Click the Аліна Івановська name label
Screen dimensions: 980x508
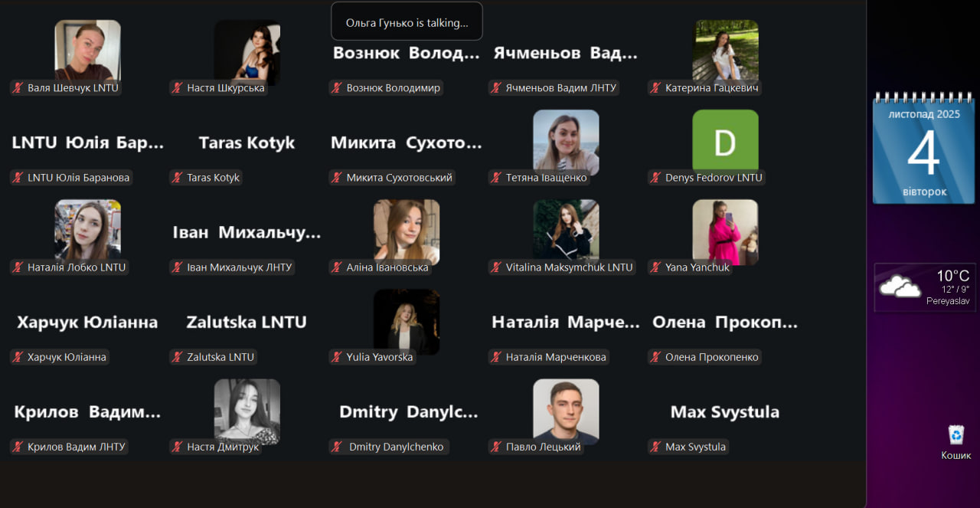(387, 267)
